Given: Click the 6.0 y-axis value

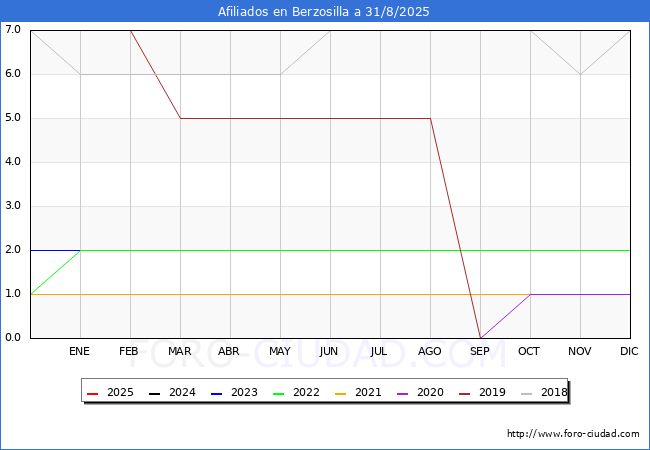Looking at the screenshot, I should 13,73.
